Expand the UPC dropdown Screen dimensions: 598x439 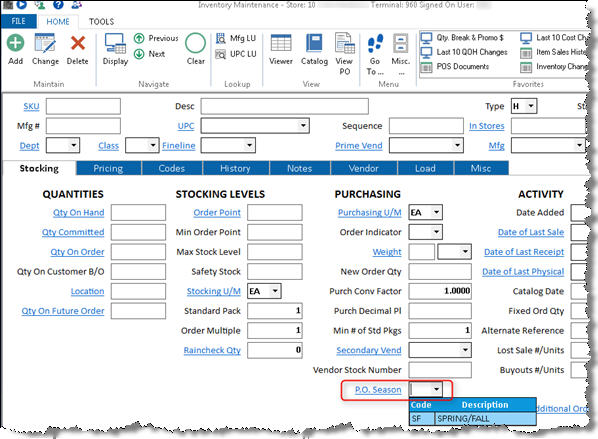point(303,125)
